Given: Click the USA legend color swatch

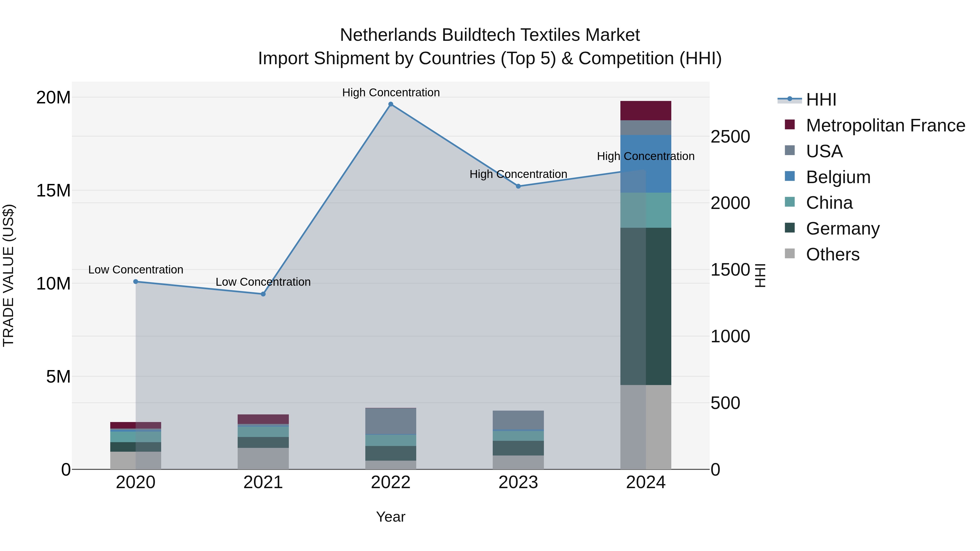Looking at the screenshot, I should (x=790, y=150).
